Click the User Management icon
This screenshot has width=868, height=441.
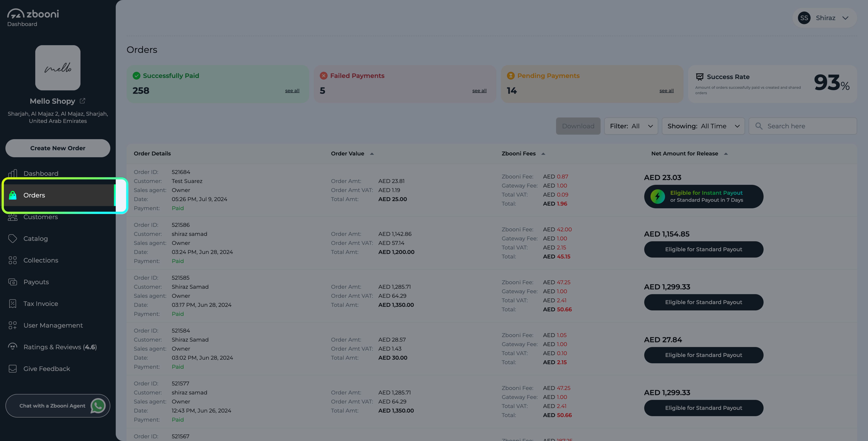[x=13, y=325]
